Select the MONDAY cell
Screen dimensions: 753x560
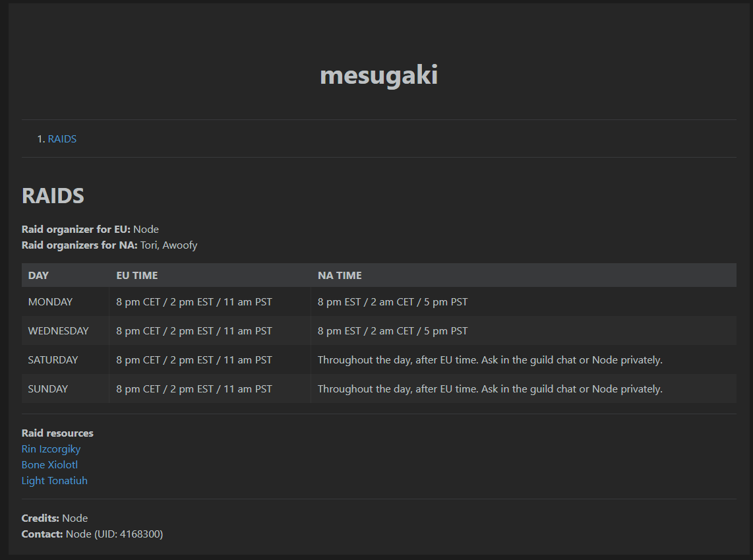coord(65,301)
